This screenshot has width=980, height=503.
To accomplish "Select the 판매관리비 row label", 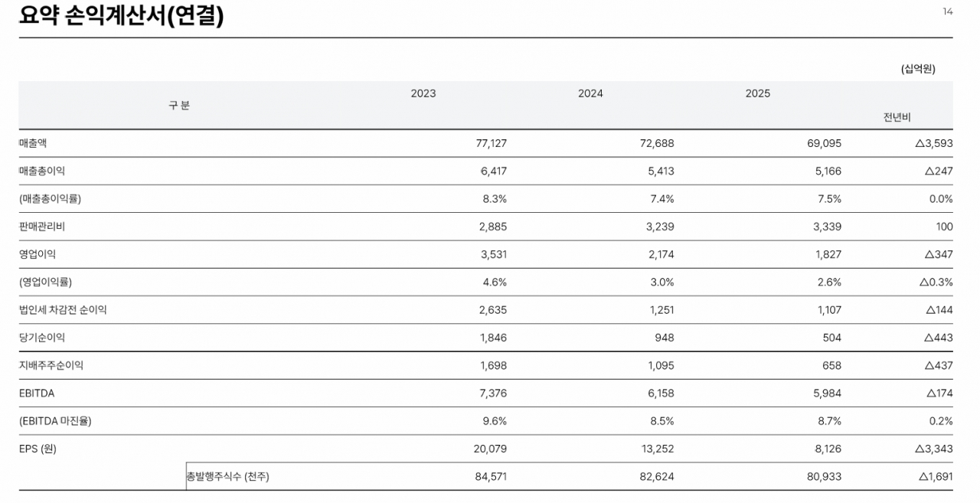I will pos(42,227).
